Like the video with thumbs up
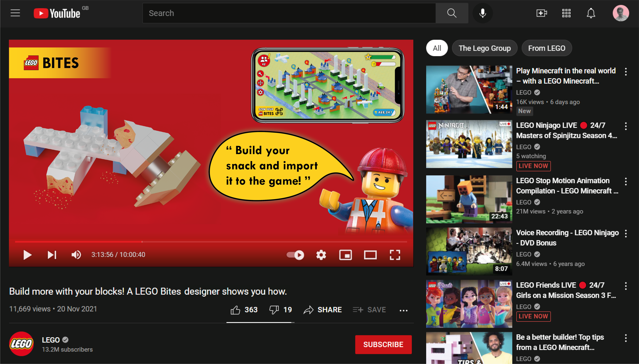 [x=235, y=310]
